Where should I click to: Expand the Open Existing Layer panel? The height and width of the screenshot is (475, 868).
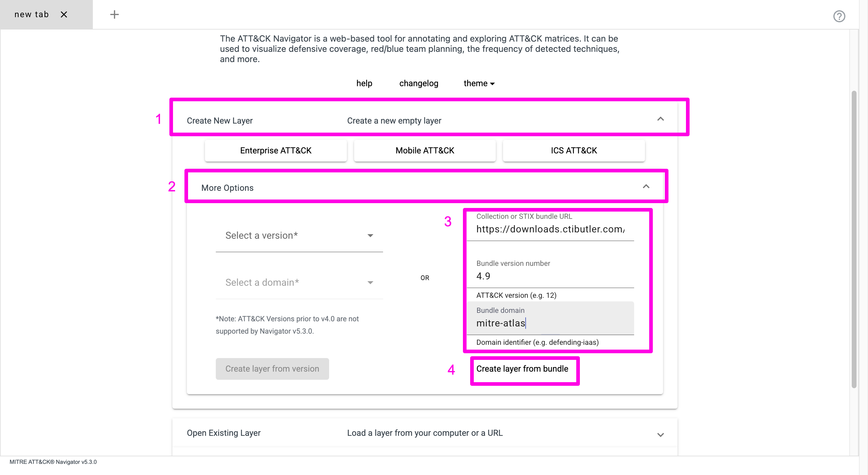660,435
